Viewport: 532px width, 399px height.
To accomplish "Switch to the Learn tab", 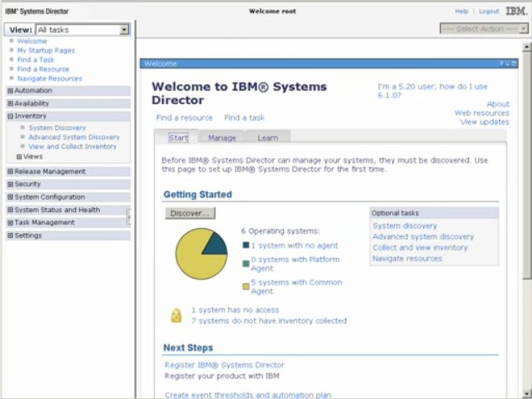I will pos(267,138).
